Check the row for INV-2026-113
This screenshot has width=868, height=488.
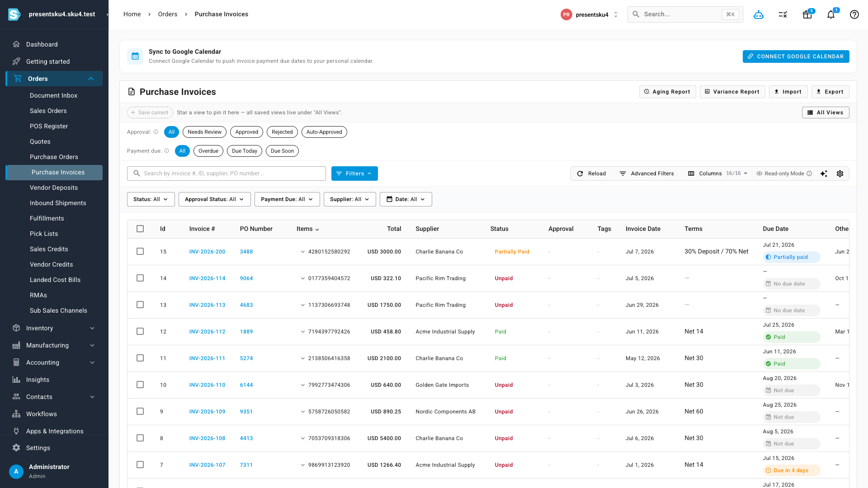tap(140, 305)
